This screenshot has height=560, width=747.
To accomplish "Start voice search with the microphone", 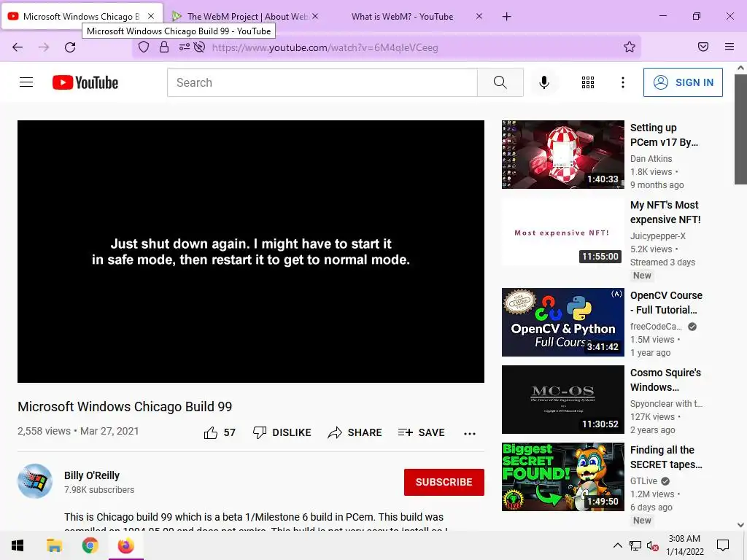I will tap(544, 82).
